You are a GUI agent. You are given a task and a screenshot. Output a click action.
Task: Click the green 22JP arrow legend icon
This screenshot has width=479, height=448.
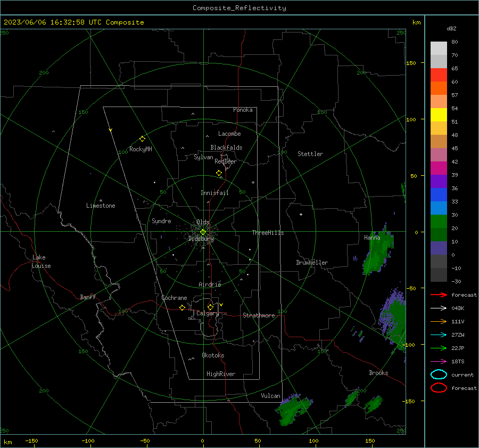point(439,348)
